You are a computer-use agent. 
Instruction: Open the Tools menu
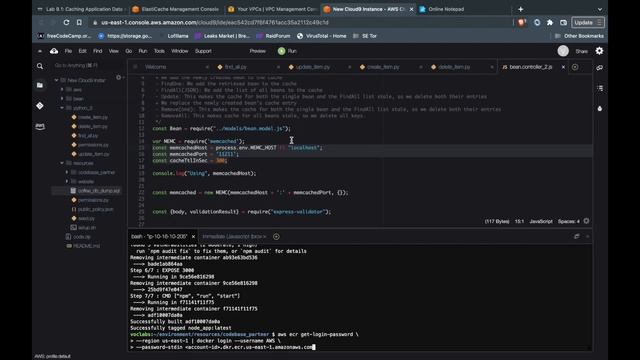point(159,51)
